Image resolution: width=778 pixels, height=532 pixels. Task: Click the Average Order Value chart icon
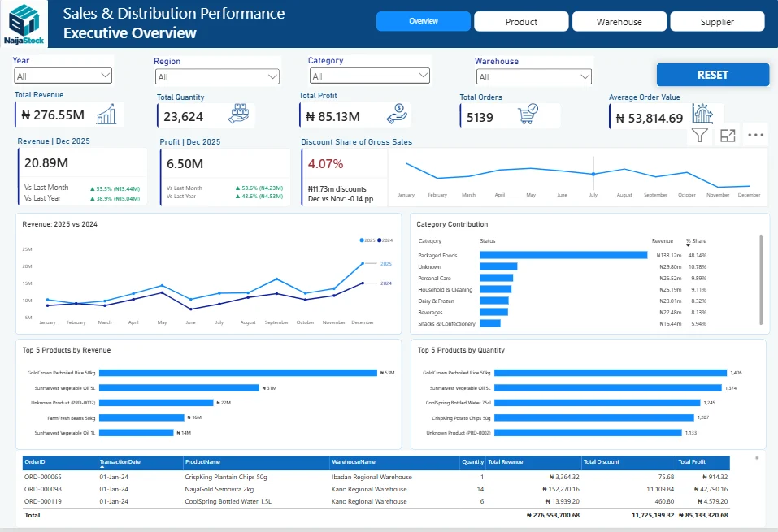(702, 114)
